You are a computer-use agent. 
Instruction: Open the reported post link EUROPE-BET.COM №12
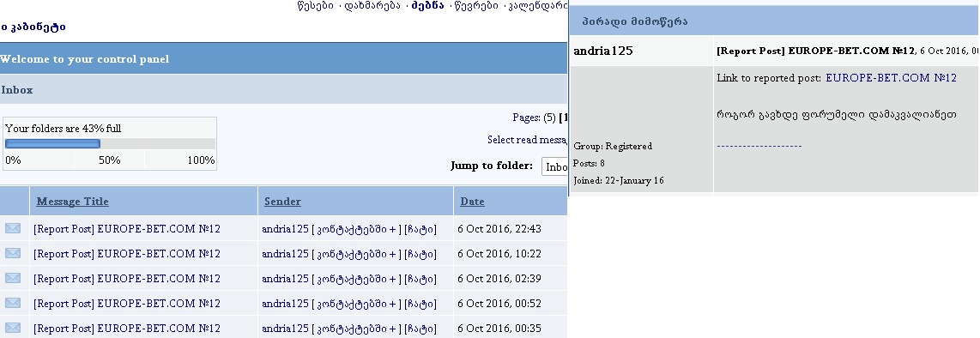(892, 78)
